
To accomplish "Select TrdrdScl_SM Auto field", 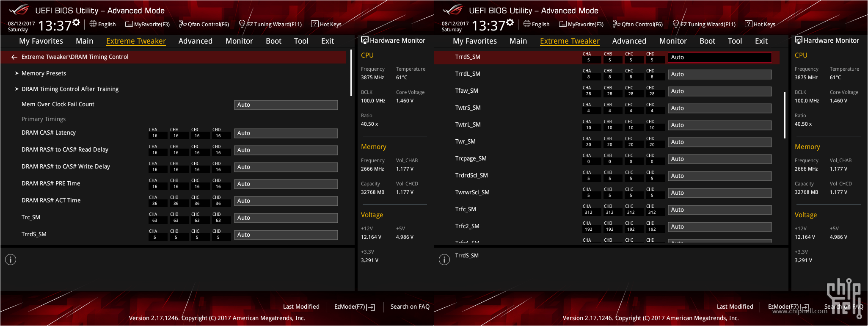I will [720, 176].
